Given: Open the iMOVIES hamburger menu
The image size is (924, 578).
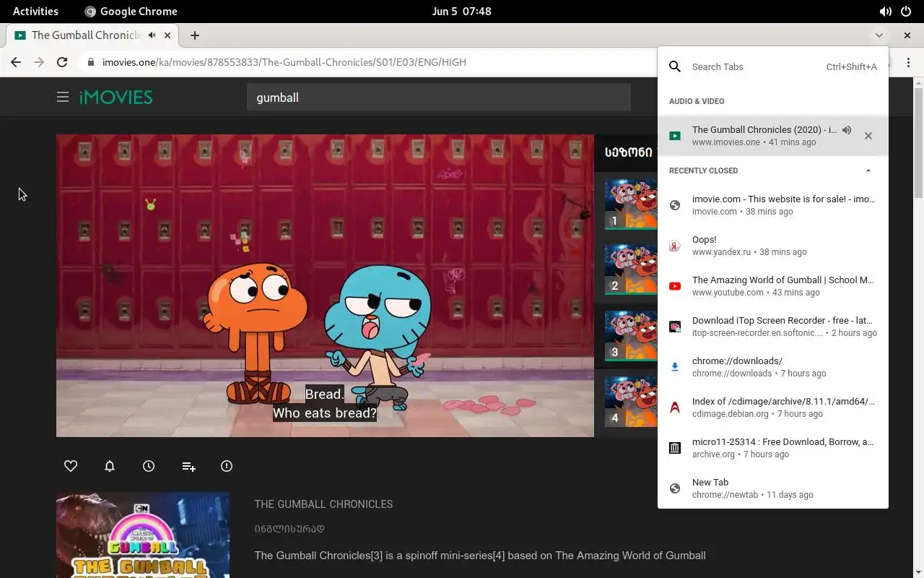Looking at the screenshot, I should click(x=63, y=97).
